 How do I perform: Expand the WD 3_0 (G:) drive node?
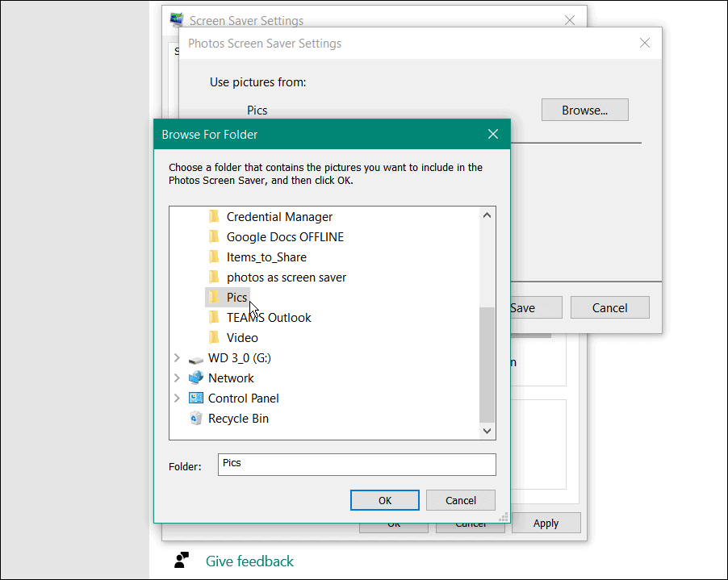pos(177,358)
